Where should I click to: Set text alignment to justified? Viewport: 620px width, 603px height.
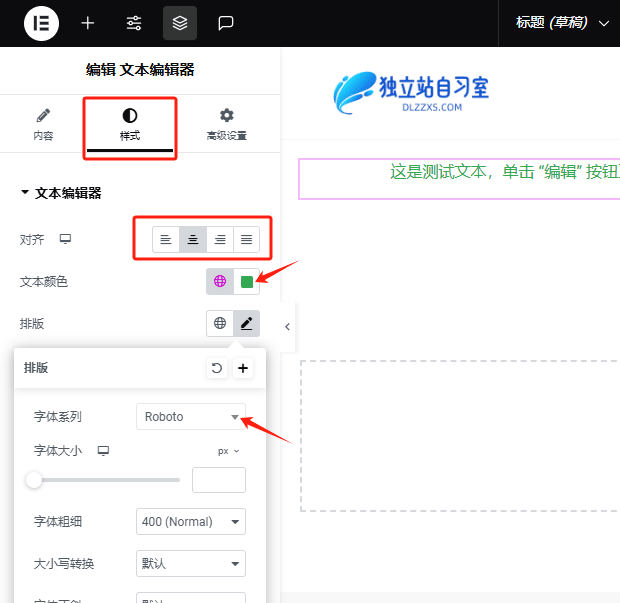[246, 240]
